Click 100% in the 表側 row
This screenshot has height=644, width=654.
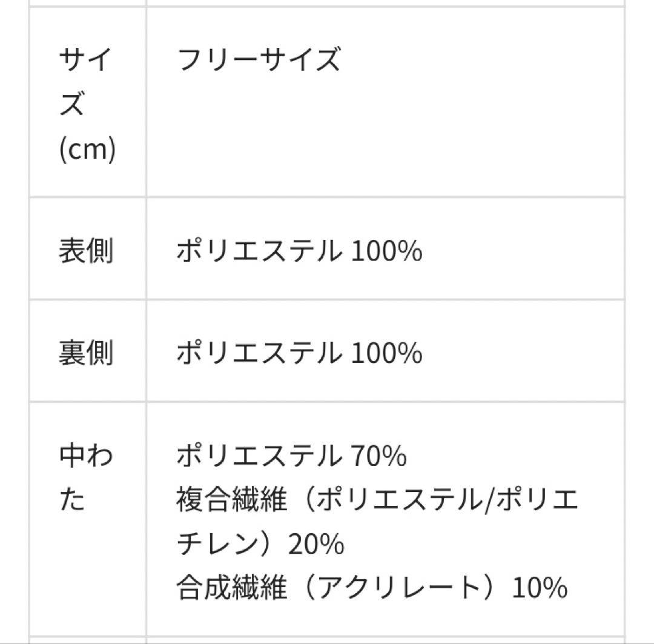(x=386, y=251)
